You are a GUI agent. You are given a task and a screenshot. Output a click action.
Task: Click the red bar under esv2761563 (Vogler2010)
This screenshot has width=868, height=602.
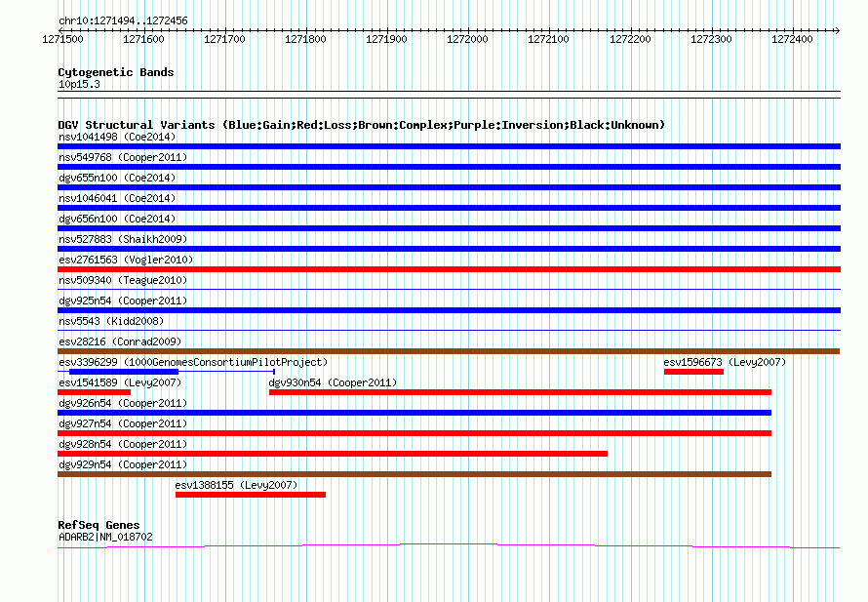click(449, 269)
